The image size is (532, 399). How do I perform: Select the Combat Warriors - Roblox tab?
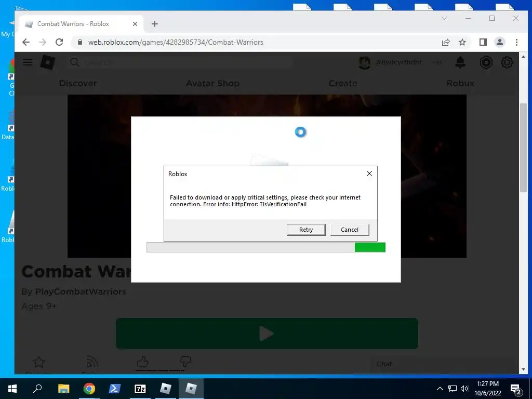point(81,24)
